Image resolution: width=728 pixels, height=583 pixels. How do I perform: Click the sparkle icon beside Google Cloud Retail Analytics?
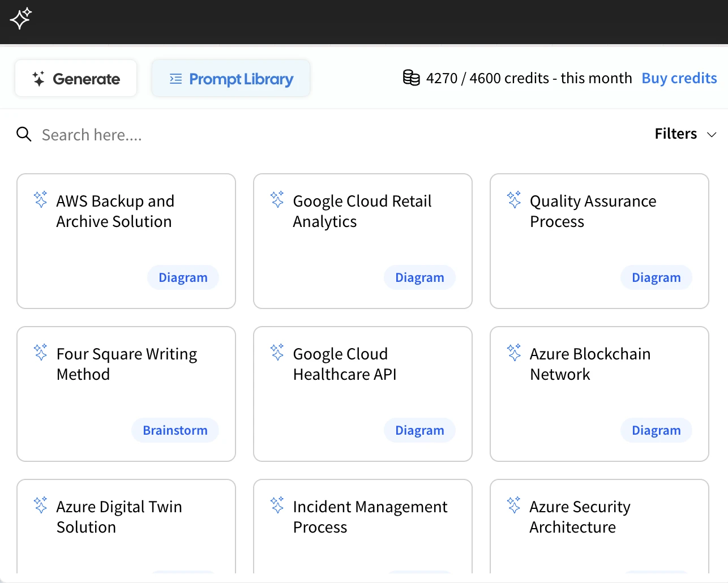(277, 199)
